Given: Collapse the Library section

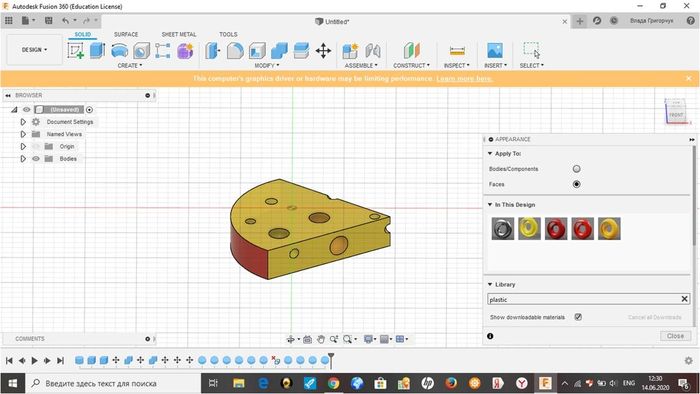Looking at the screenshot, I should tap(490, 284).
